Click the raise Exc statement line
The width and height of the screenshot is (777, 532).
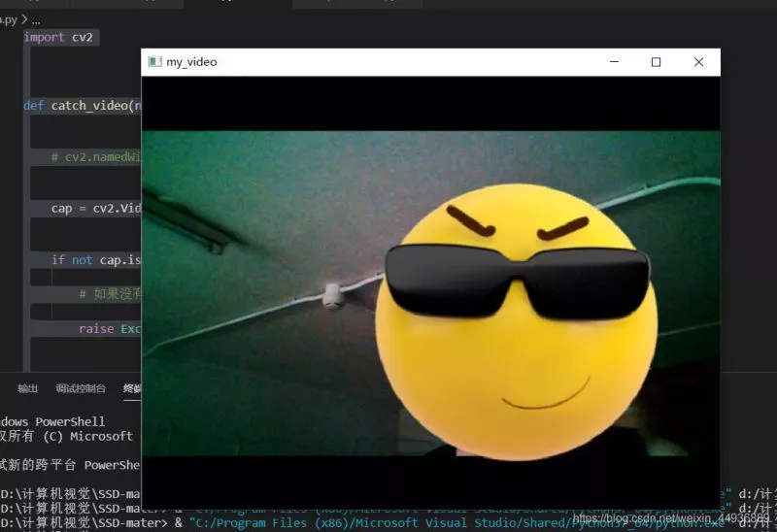pos(110,329)
